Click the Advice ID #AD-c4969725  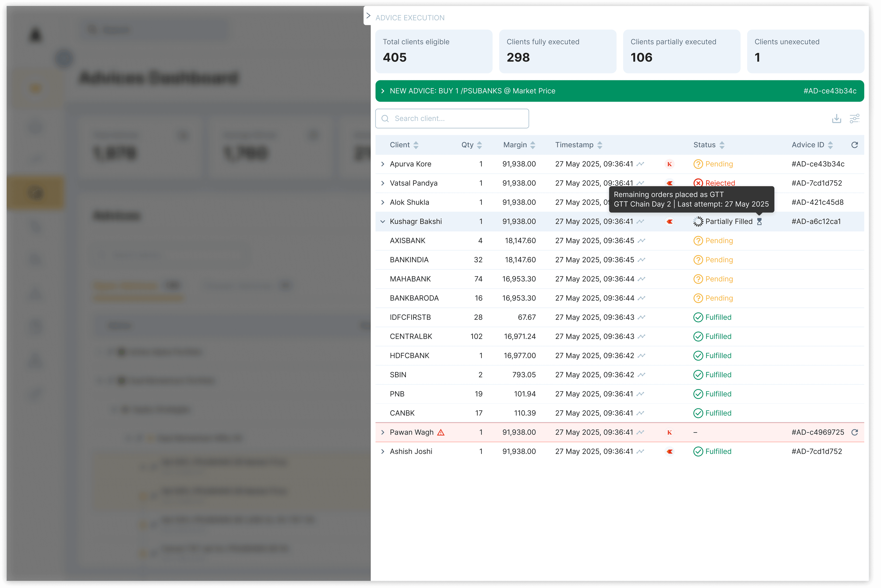[x=818, y=432]
